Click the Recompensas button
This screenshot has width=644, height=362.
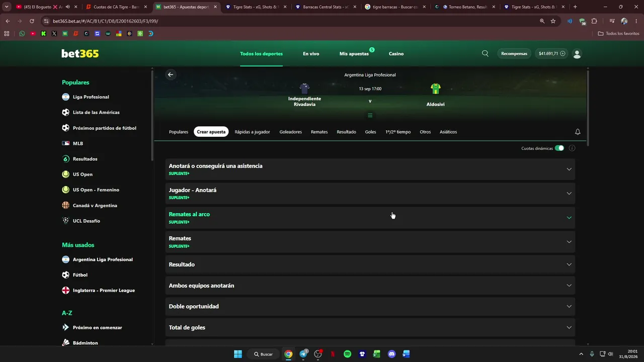(514, 53)
